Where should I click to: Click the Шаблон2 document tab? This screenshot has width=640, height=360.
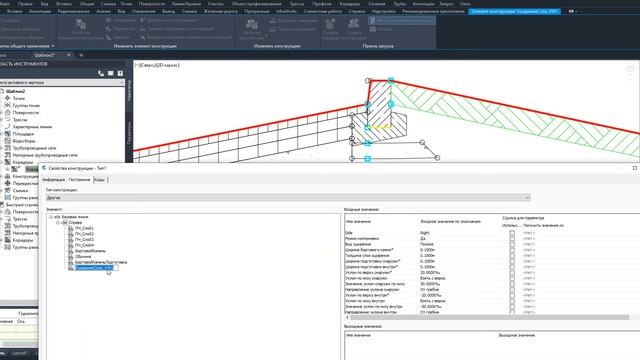(45, 55)
